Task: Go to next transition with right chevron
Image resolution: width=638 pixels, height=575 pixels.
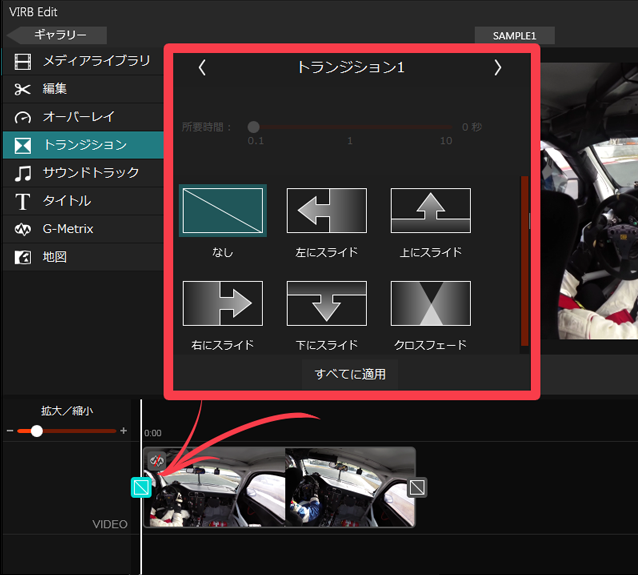Action: click(x=498, y=68)
